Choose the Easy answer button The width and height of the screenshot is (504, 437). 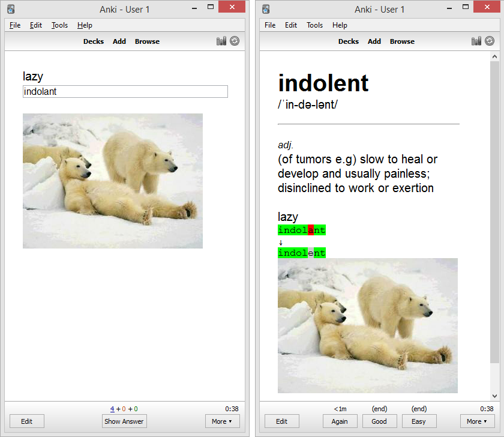coord(419,421)
